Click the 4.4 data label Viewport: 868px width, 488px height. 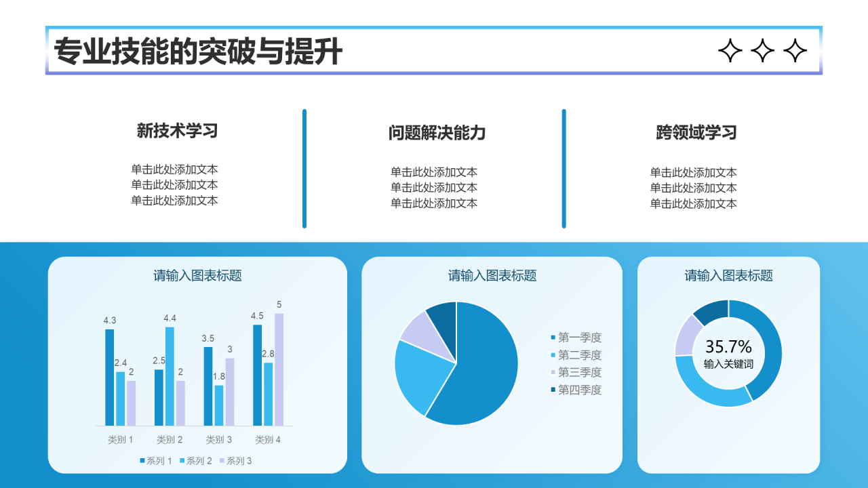click(170, 318)
